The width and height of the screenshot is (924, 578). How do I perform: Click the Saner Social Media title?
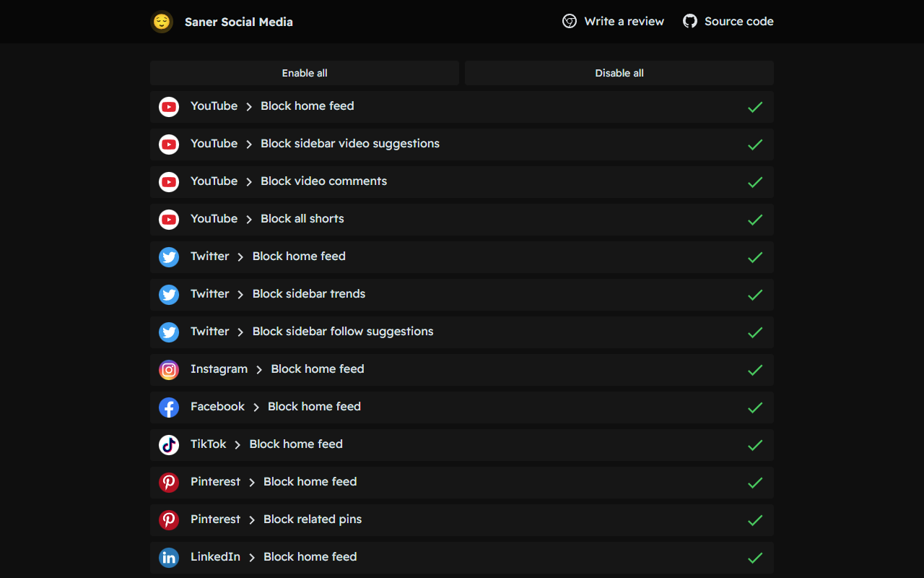239,22
